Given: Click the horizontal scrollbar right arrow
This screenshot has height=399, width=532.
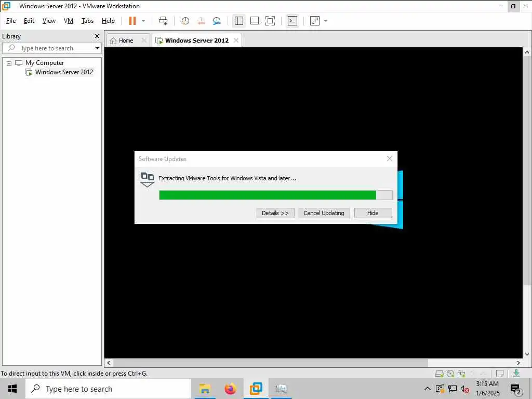Looking at the screenshot, I should pyautogui.click(x=518, y=363).
